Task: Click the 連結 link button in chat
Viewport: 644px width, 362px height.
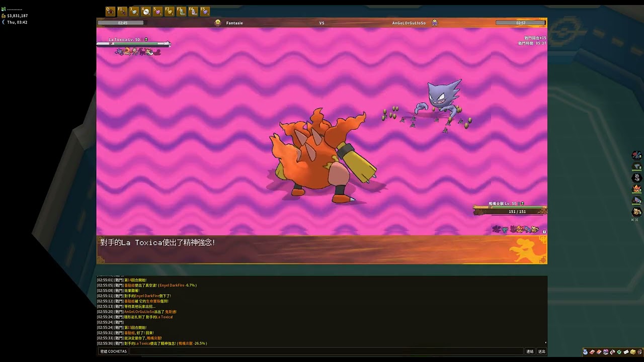Action: pos(530,351)
